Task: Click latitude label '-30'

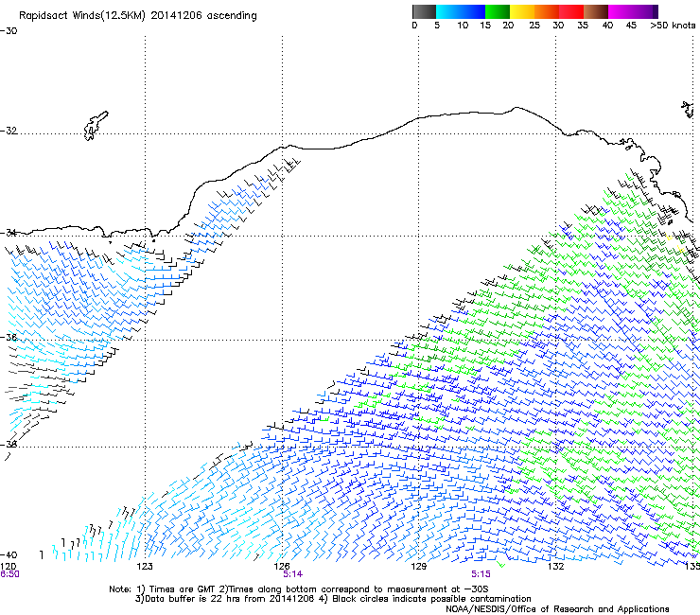Action: (9, 31)
